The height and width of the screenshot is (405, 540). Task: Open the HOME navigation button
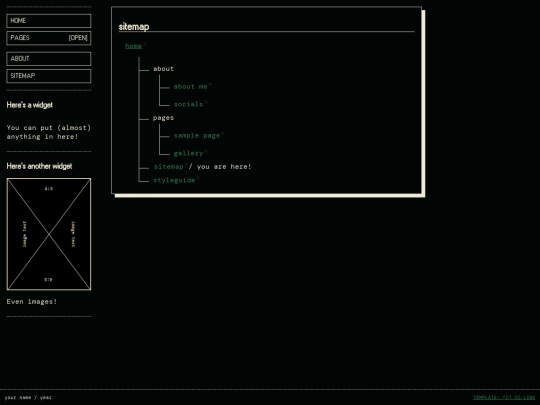coord(49,21)
